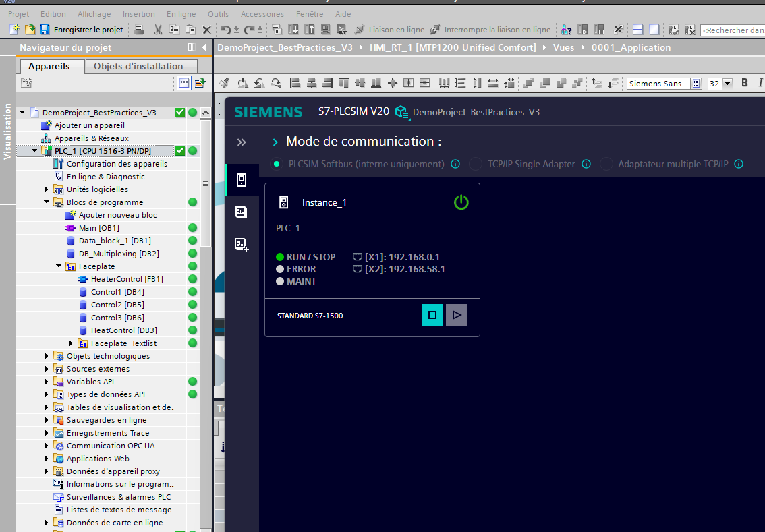The image size is (765, 532).
Task: Collapse Bloc de programme node
Action: tap(47, 202)
